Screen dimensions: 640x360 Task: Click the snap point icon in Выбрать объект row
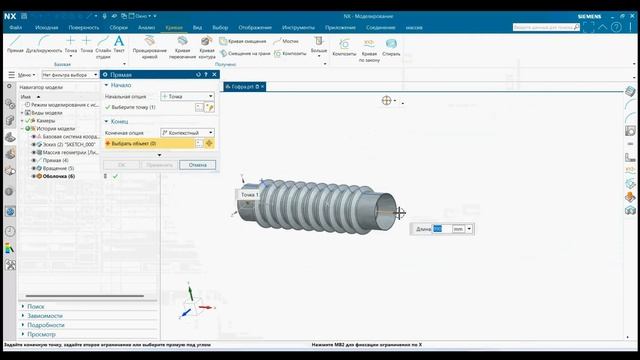pyautogui.click(x=209, y=143)
